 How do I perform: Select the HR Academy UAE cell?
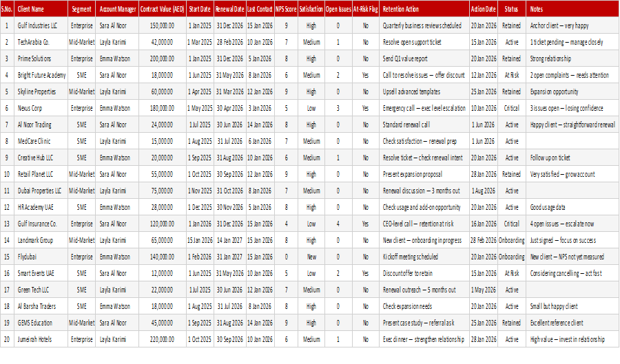coord(41,207)
